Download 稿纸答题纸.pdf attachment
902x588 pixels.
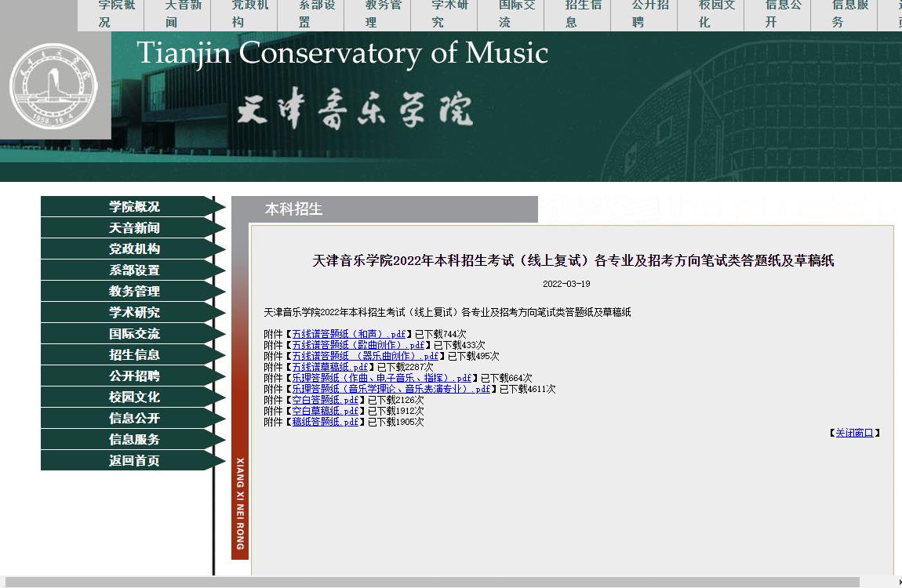tap(325, 422)
